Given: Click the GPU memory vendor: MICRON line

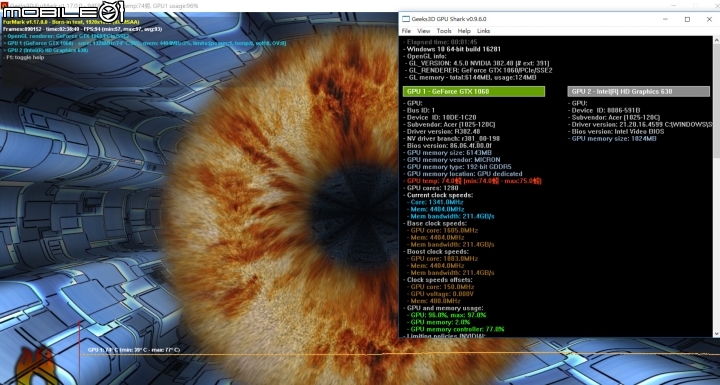Looking at the screenshot, I should click(x=452, y=159).
